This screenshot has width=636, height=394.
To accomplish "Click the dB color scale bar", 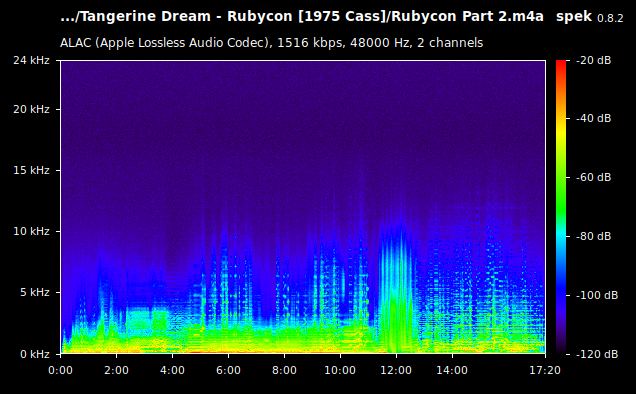I will click(x=561, y=207).
